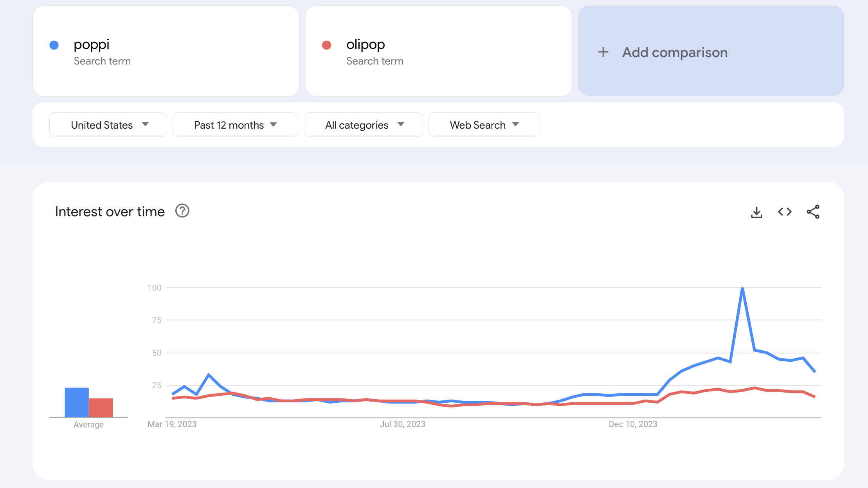Viewport: 868px width, 488px height.
Task: Click the plus icon to add comparison
Action: [x=603, y=52]
